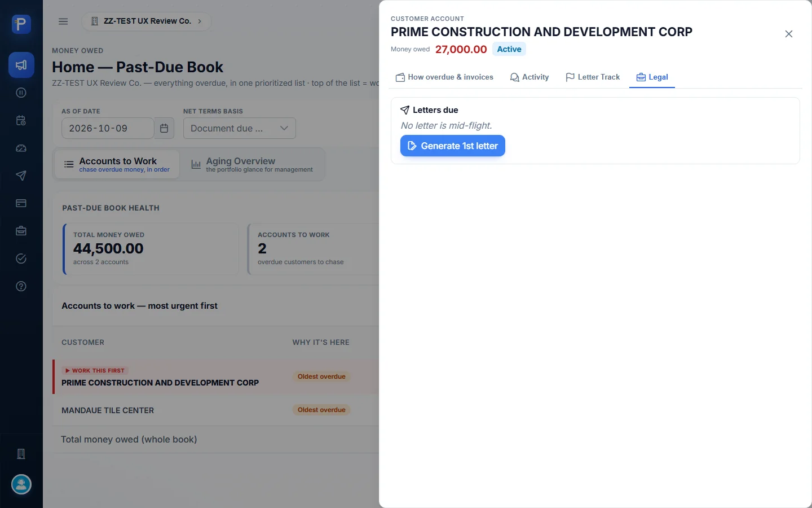The width and height of the screenshot is (812, 508).
Task: Switch to the Letter Track tab
Action: tap(593, 77)
